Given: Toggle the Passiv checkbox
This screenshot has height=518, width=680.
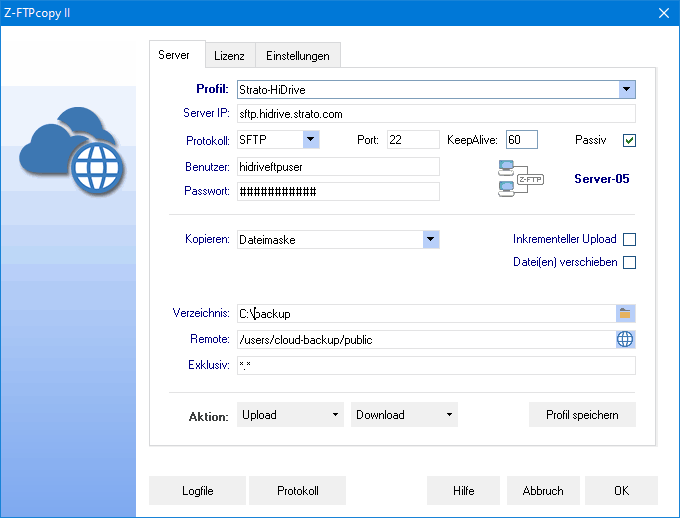Looking at the screenshot, I should click(629, 140).
